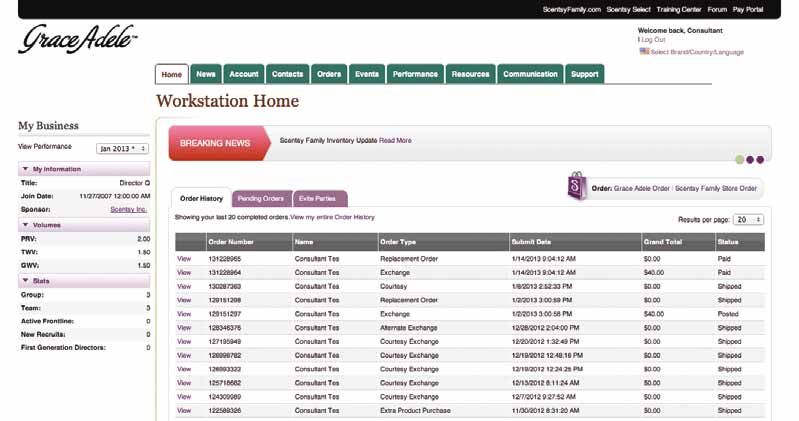Select the first green news carousel dot
799x421 pixels.
[x=739, y=160]
